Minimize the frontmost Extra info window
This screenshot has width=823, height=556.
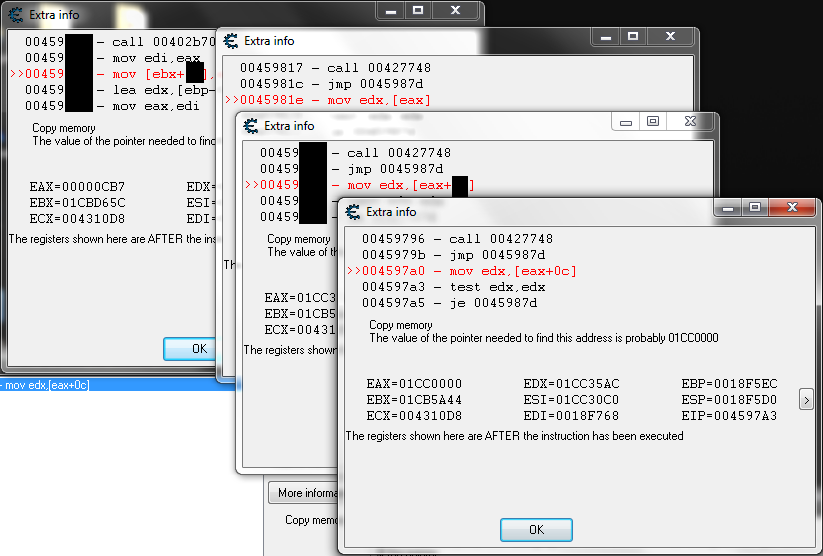[727, 207]
